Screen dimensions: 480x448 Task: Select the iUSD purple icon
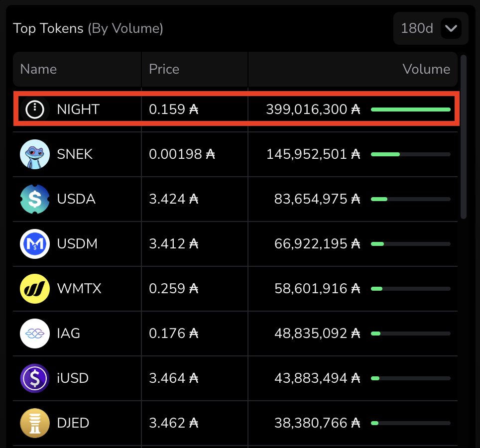click(35, 378)
